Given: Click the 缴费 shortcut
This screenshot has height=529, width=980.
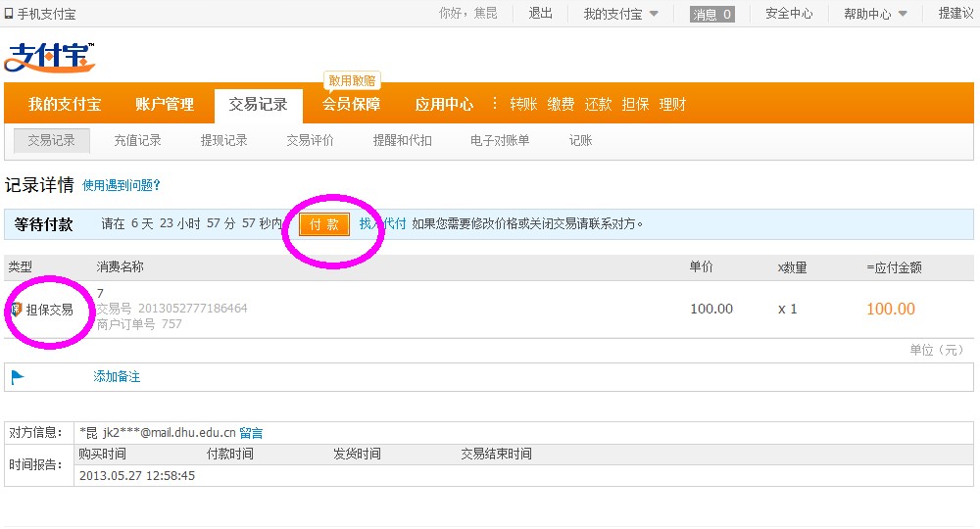Looking at the screenshot, I should pyautogui.click(x=561, y=104).
